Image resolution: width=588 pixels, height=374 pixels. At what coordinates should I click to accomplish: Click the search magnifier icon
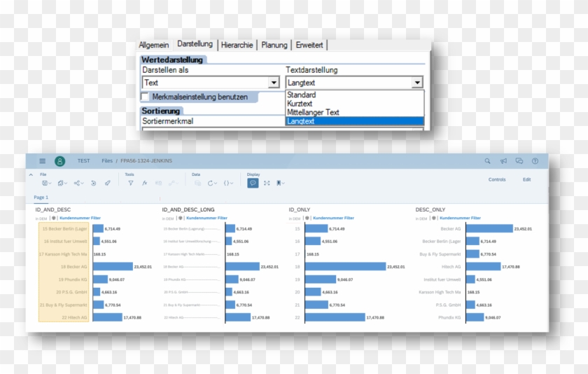[x=488, y=161]
